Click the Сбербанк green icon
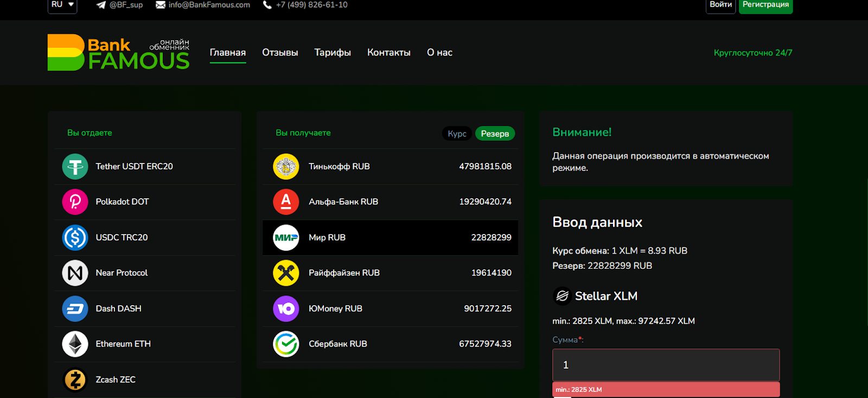868x398 pixels. point(286,344)
